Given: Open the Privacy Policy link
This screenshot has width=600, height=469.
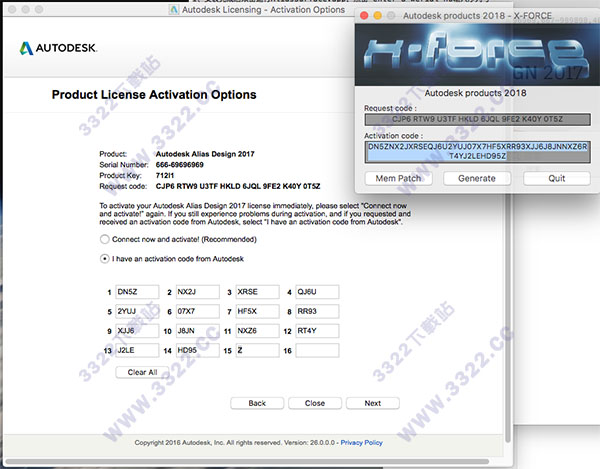Looking at the screenshot, I should [362, 443].
